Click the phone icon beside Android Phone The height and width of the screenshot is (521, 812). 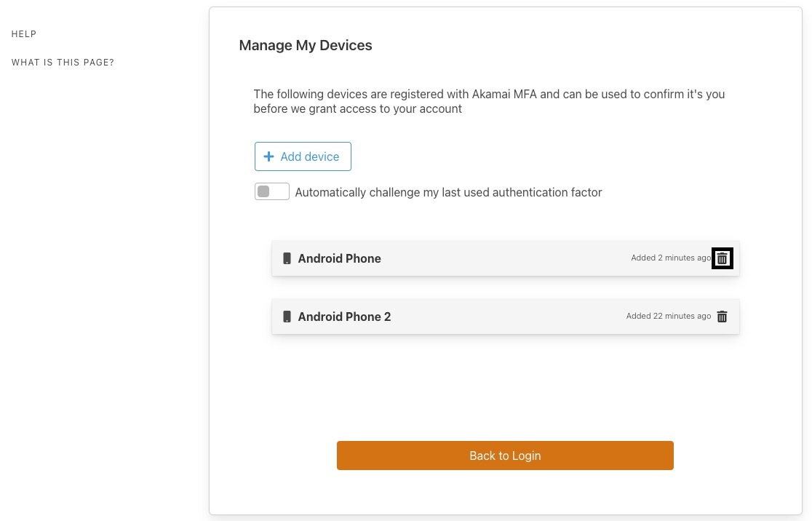287,258
